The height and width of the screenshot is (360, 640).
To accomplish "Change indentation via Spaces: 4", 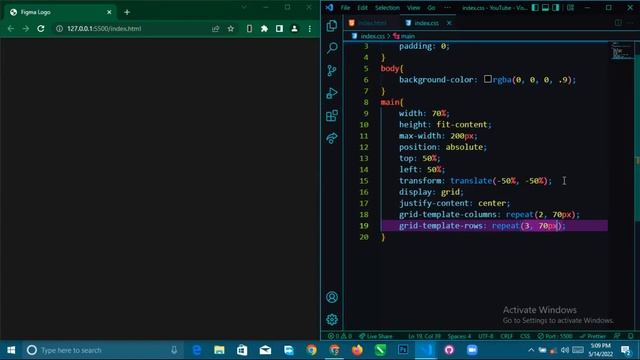I will (x=459, y=336).
